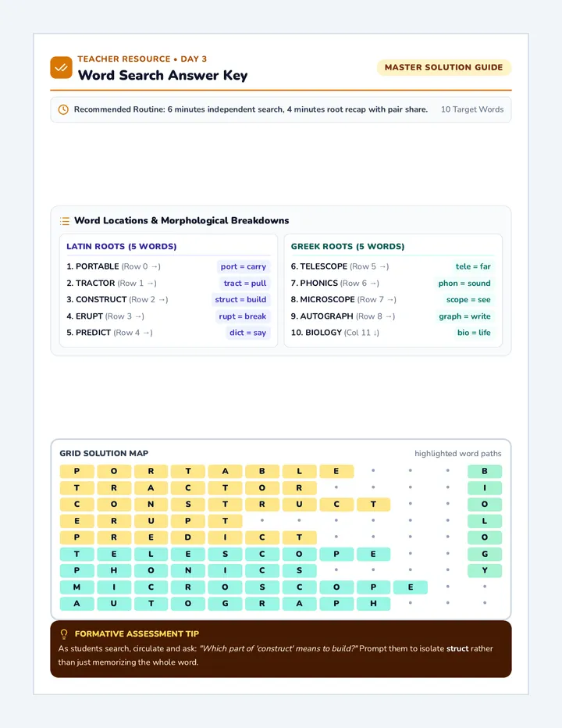The width and height of the screenshot is (562, 728).
Task: Select the 'Word Search Answer Key' title
Action: click(x=162, y=75)
